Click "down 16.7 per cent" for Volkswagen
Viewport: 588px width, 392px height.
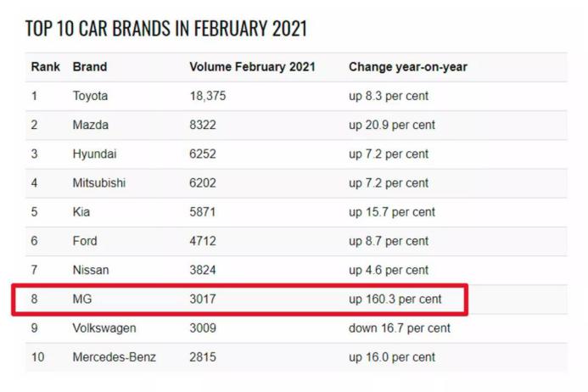(x=399, y=328)
